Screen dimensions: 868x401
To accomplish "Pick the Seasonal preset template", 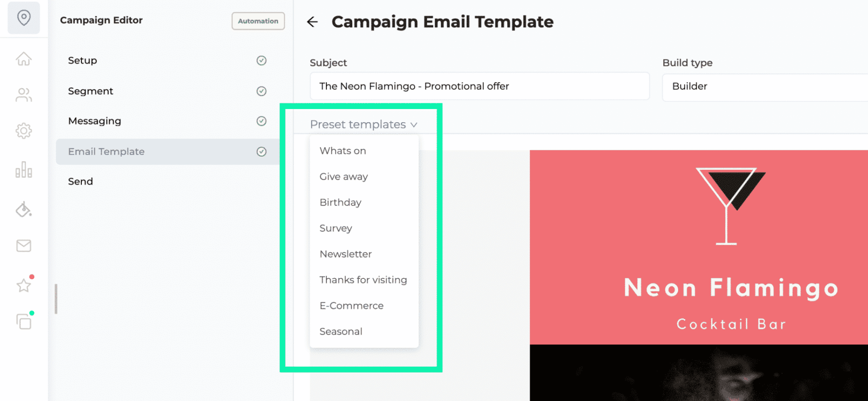I will point(341,331).
